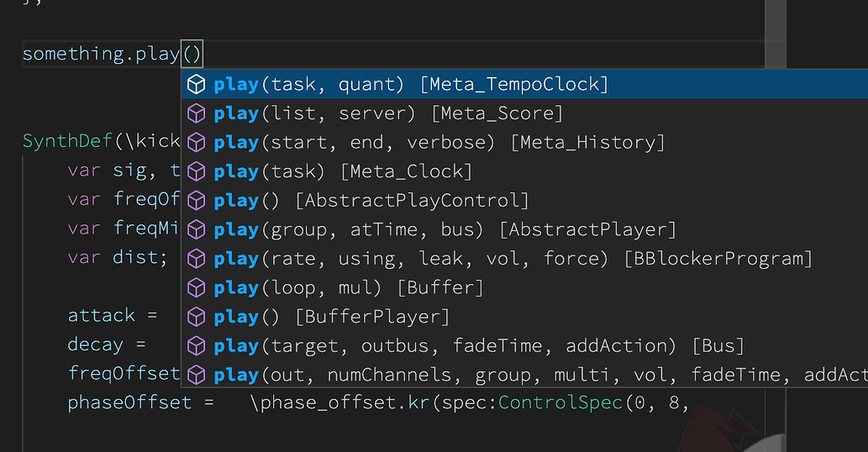Screen dimensions: 868x452
Task: Click the method icon beside play(loop, mul)
Action: (197, 287)
